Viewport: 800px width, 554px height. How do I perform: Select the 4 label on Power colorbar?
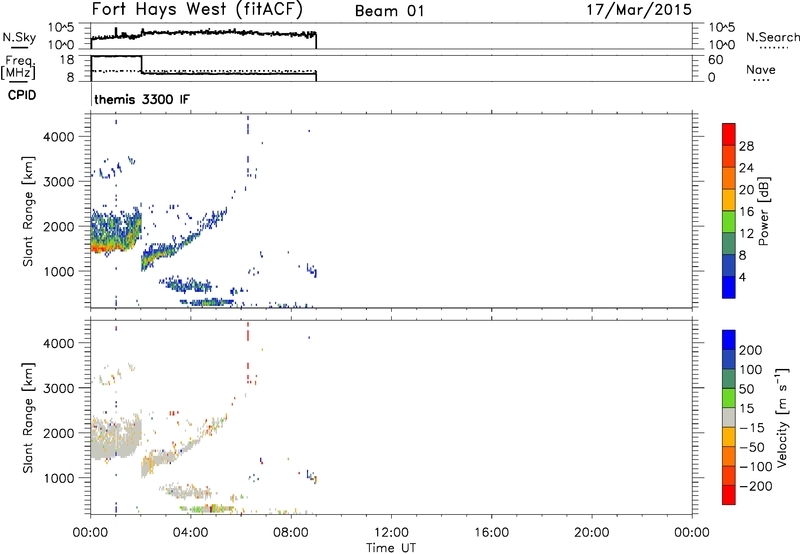point(742,277)
